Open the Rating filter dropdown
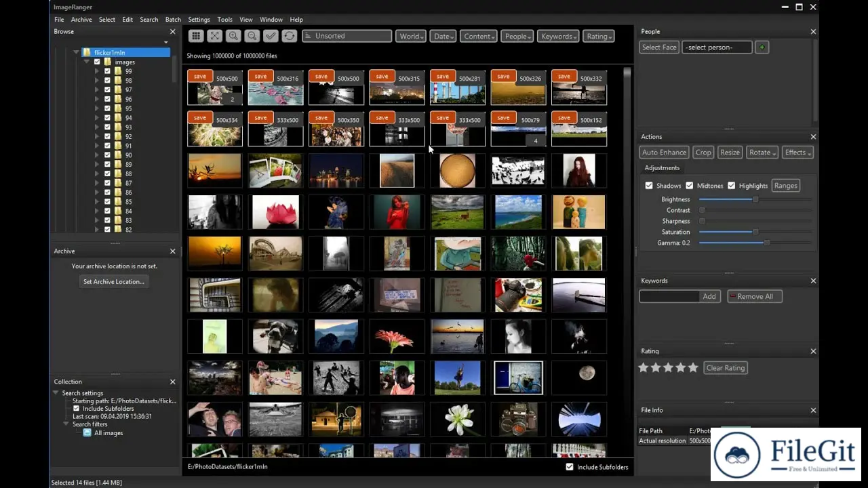This screenshot has width=868, height=488. 599,37
